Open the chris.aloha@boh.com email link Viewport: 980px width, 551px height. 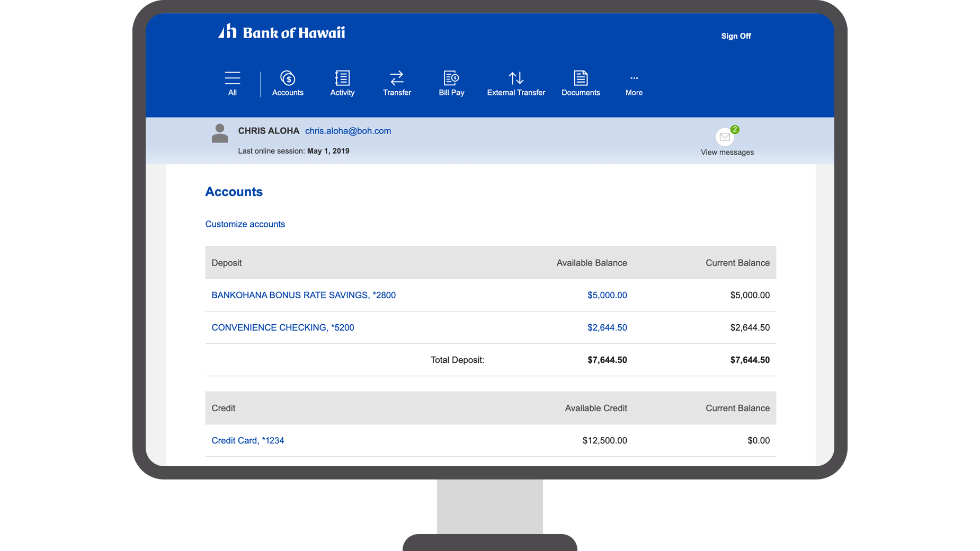[348, 131]
